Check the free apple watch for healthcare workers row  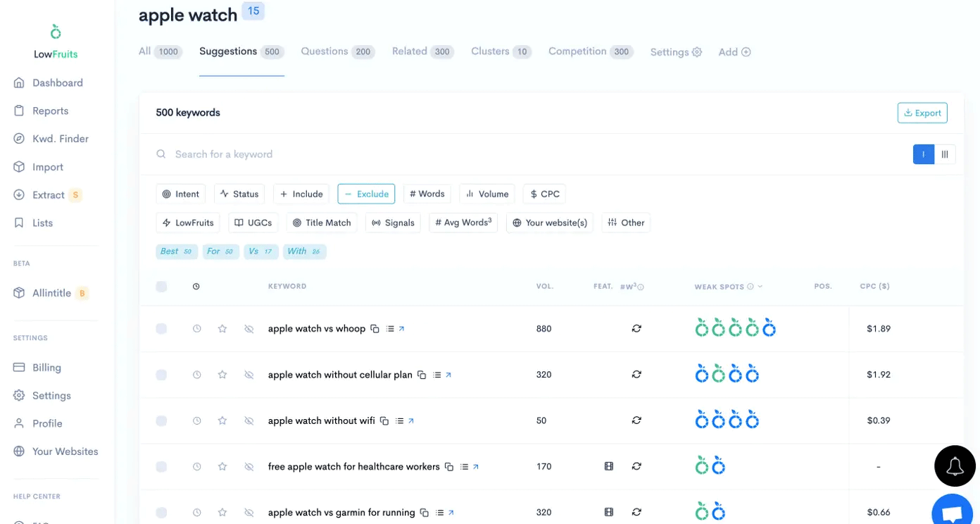[x=161, y=466]
